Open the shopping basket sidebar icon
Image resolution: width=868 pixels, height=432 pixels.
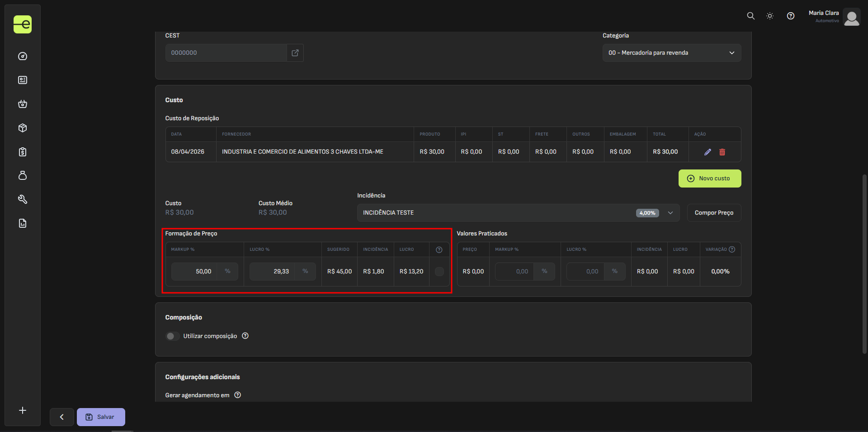click(23, 104)
